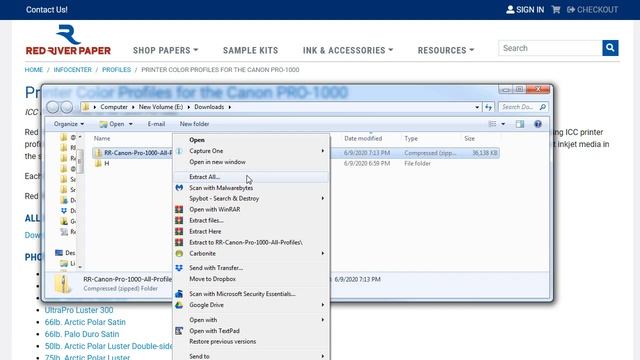Select Extract files... WinRAR option
This screenshot has width=640, height=360.
coord(251,220)
